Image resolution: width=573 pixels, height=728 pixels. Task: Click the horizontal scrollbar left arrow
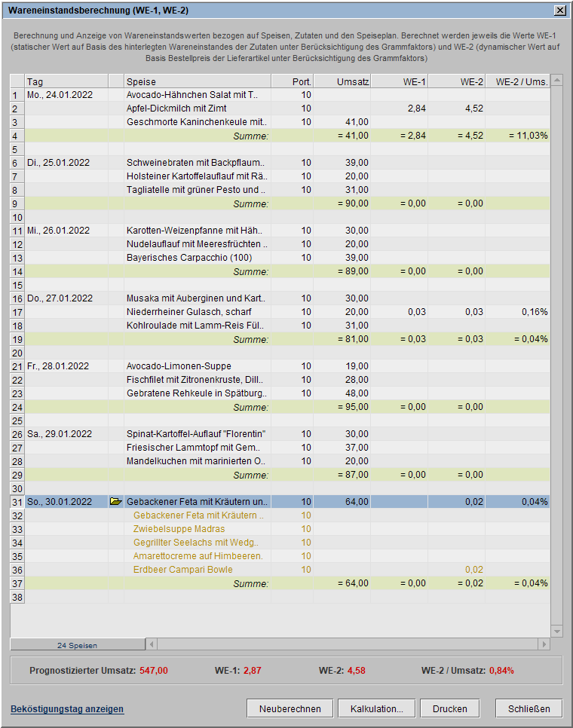point(152,645)
